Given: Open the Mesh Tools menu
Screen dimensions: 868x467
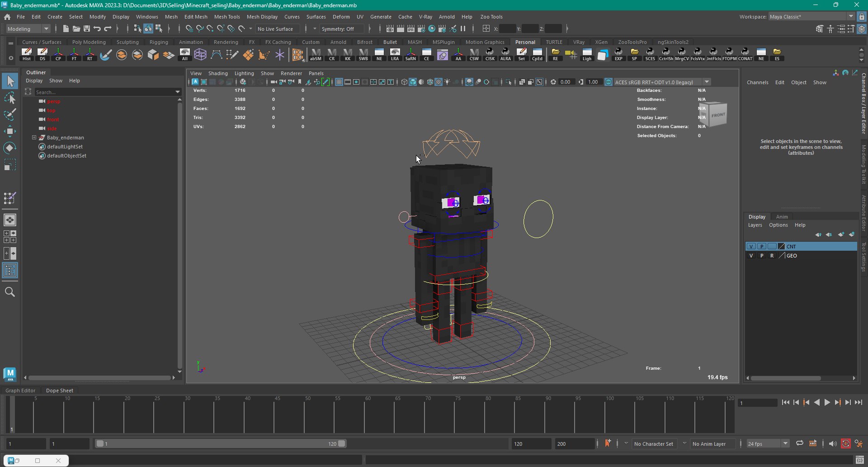Looking at the screenshot, I should point(227,17).
